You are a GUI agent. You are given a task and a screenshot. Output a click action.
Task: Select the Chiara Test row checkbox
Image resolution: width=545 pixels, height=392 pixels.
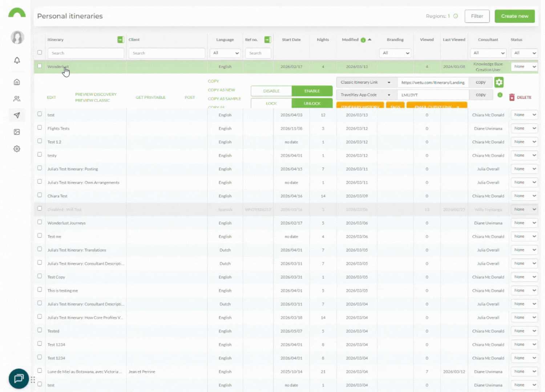(40, 195)
